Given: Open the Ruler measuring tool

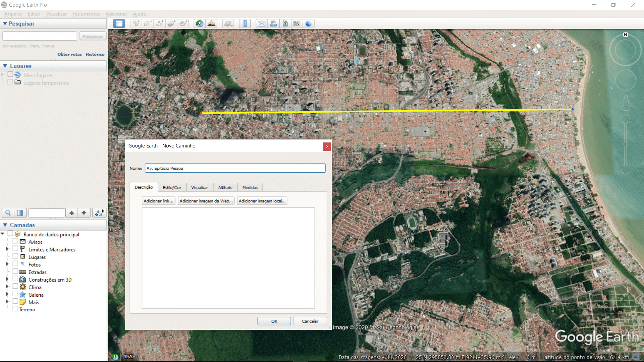Looking at the screenshot, I should [x=245, y=23].
